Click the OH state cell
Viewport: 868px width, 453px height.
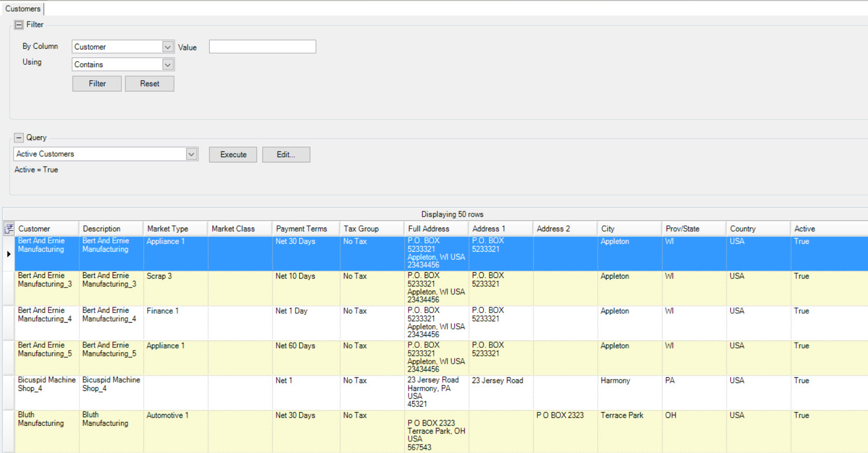pyautogui.click(x=694, y=431)
